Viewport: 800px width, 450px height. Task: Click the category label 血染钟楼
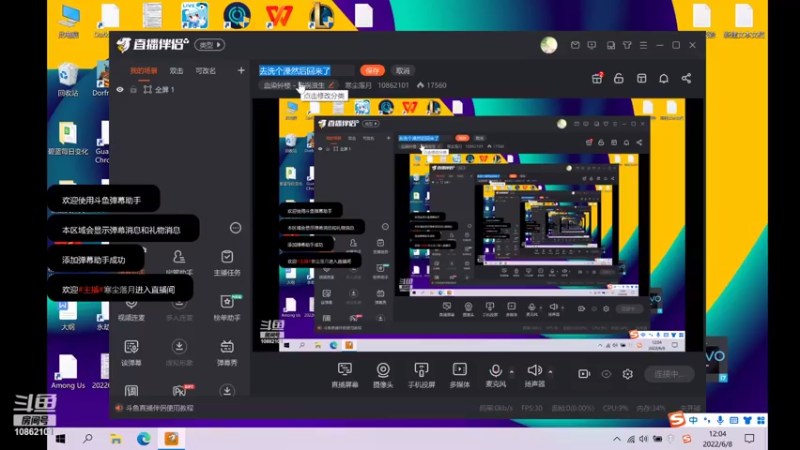click(x=278, y=85)
